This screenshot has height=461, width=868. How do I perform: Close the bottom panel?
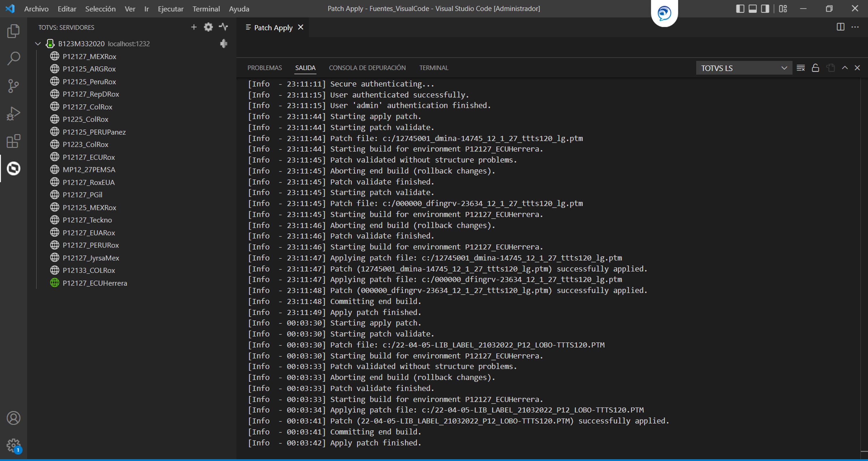[x=858, y=68]
